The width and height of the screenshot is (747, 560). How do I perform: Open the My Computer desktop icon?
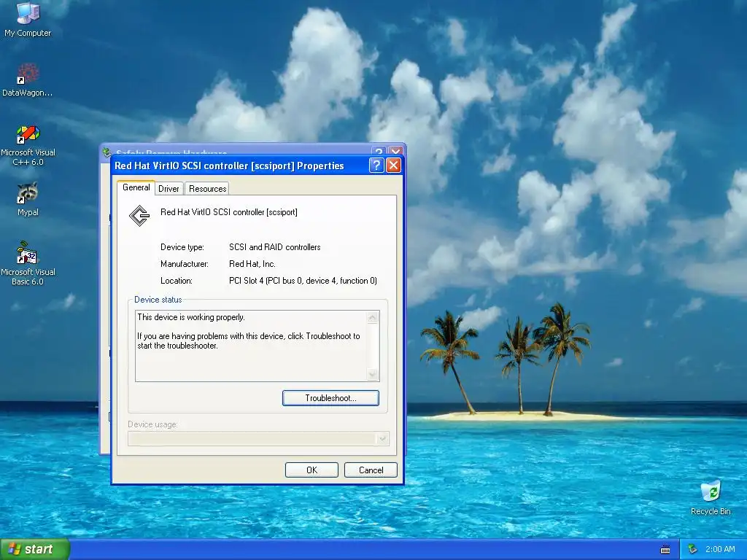tap(28, 19)
